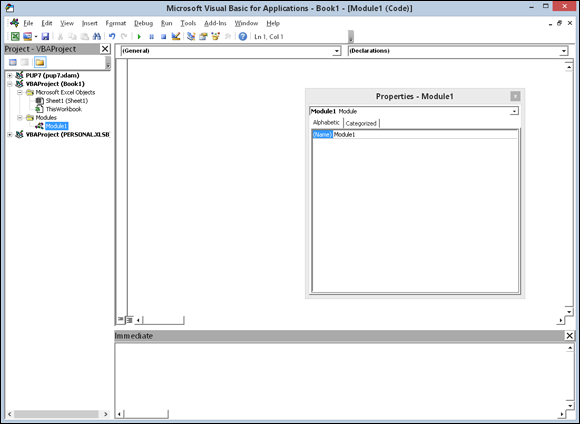Select the (Name) property row label
The image size is (580, 424).
click(x=323, y=135)
